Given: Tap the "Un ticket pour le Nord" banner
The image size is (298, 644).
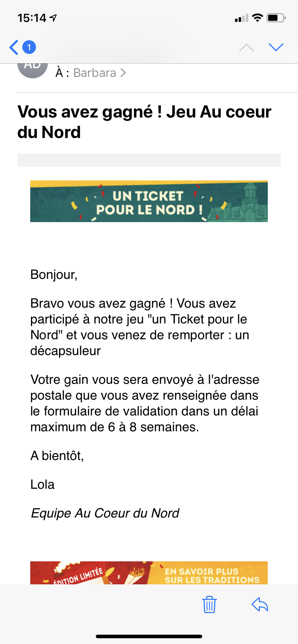Looking at the screenshot, I should [149, 201].
